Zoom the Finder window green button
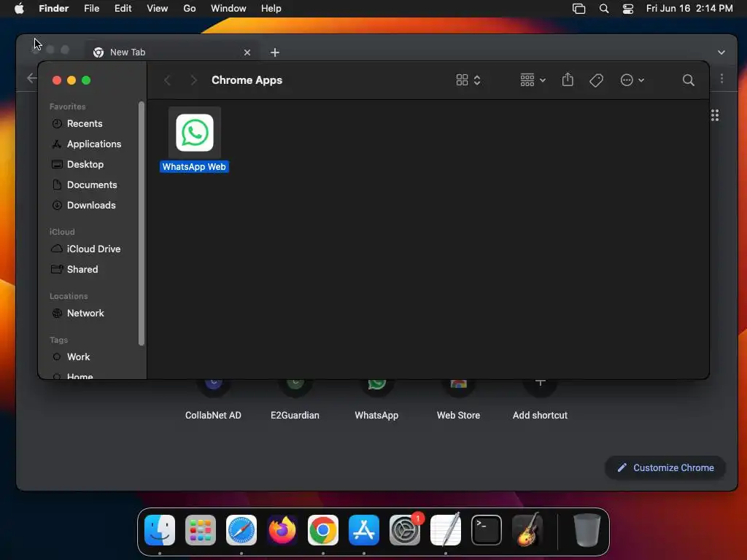The height and width of the screenshot is (560, 747). [x=86, y=80]
